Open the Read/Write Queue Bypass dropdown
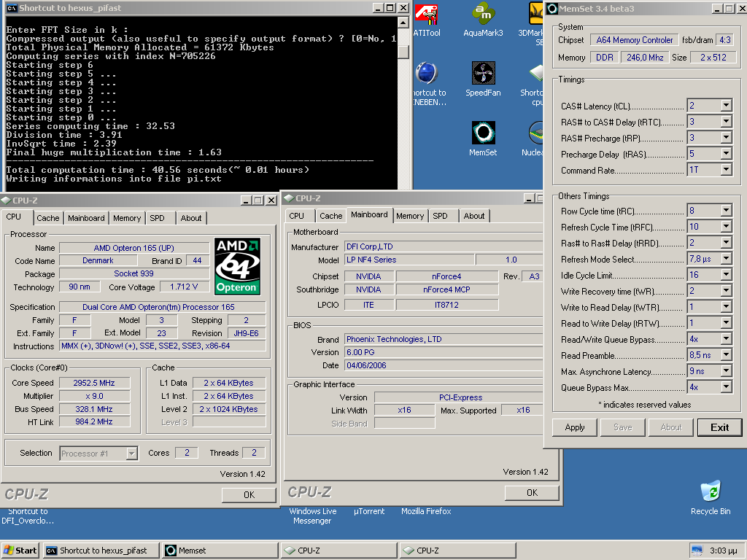Image resolution: width=747 pixels, height=560 pixels. pos(726,339)
